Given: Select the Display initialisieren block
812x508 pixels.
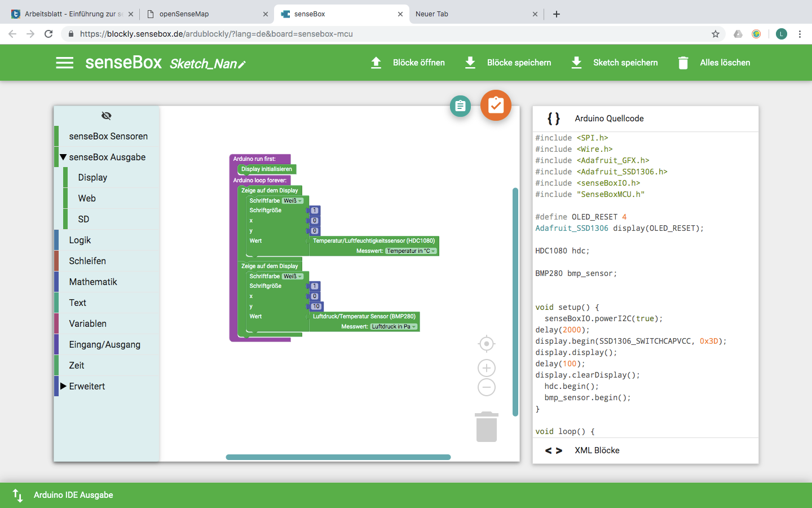Looking at the screenshot, I should (266, 169).
